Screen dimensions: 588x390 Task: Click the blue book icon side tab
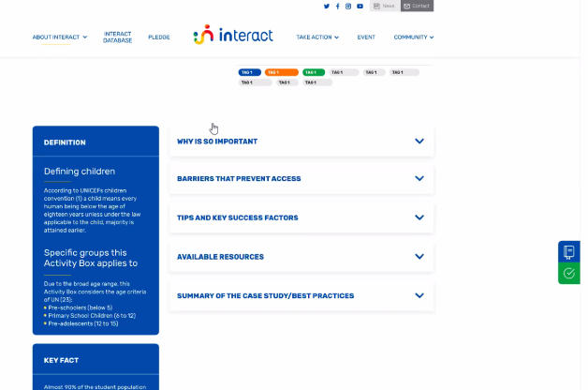(x=568, y=252)
